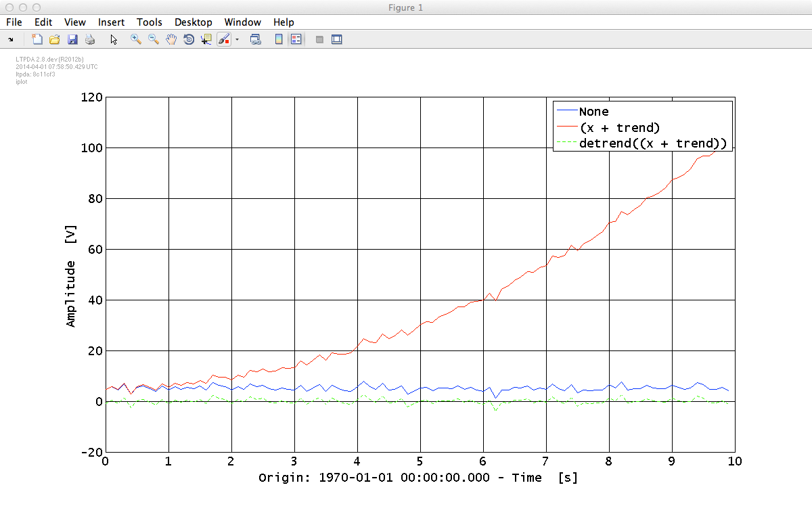812x523 pixels.
Task: Click the y-axis tick label -20
Action: (x=91, y=453)
